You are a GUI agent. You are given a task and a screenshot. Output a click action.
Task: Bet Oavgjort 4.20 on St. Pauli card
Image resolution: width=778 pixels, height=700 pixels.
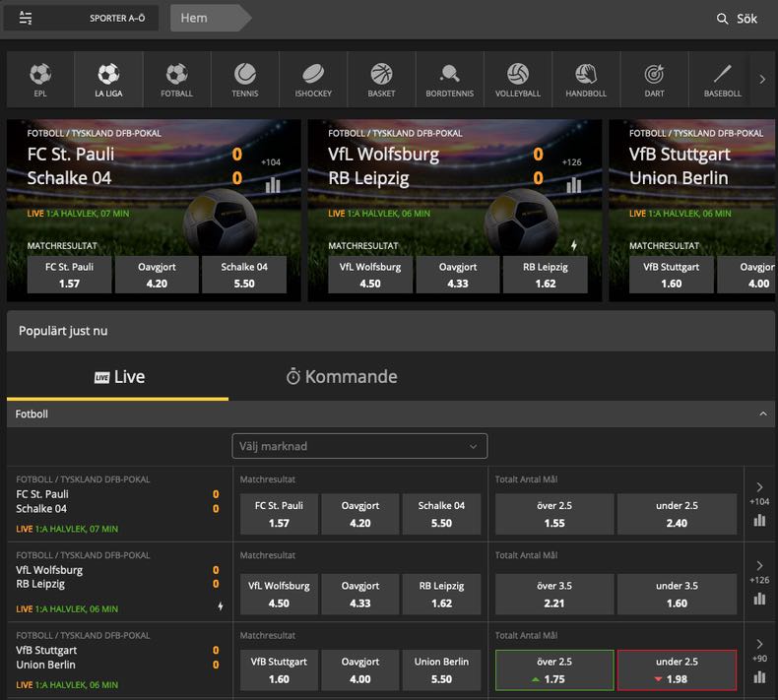pyautogui.click(x=157, y=275)
